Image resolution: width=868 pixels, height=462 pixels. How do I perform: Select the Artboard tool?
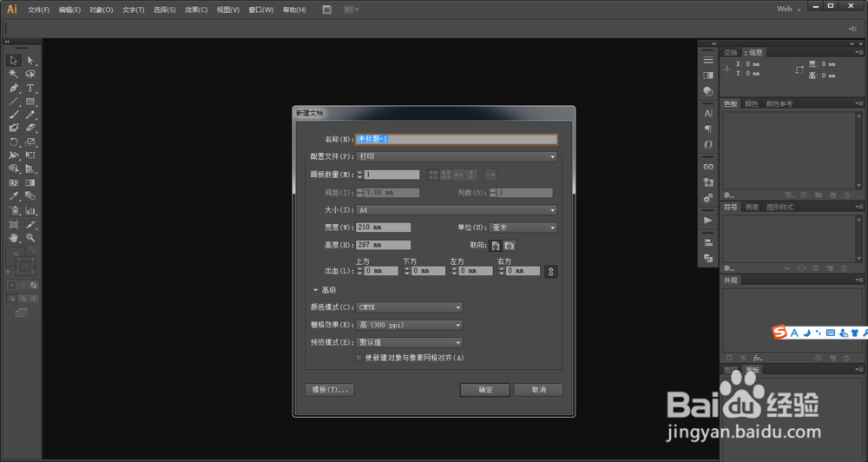click(14, 224)
